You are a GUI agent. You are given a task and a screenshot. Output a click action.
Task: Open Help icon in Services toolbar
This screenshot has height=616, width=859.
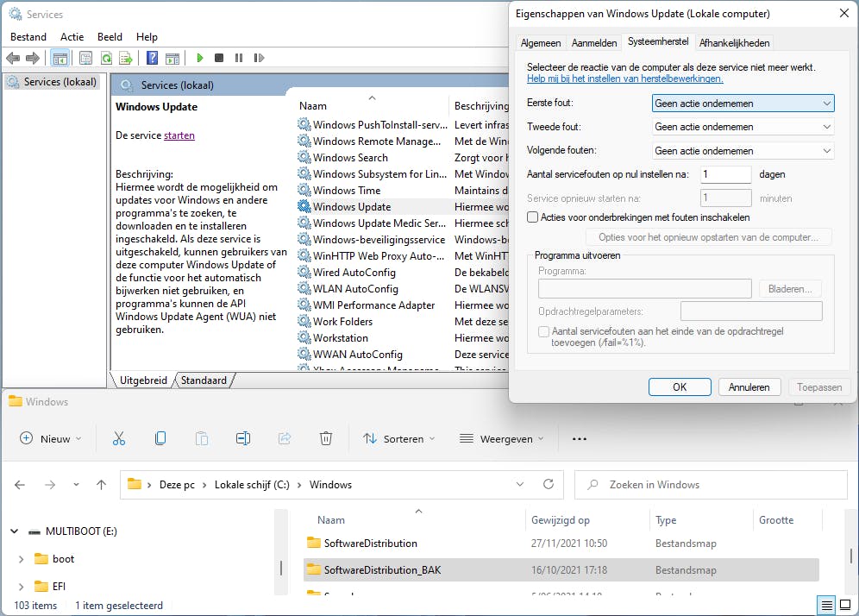tap(153, 58)
